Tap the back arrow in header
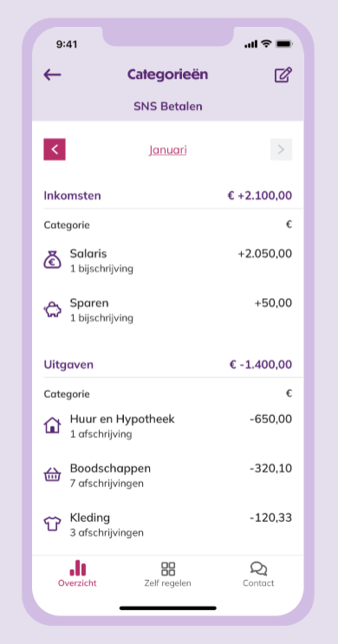This screenshot has height=644, width=338. tap(52, 75)
